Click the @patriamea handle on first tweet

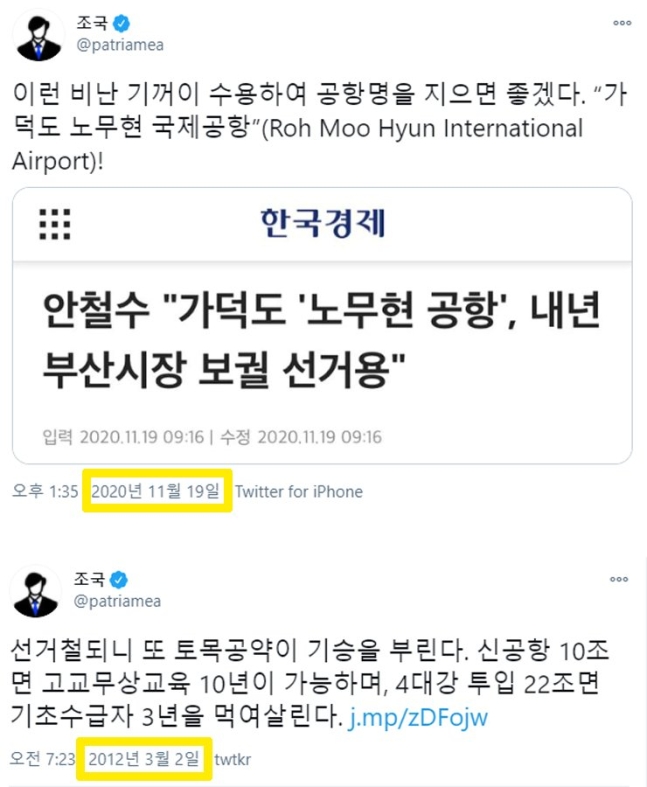pyautogui.click(x=120, y=45)
